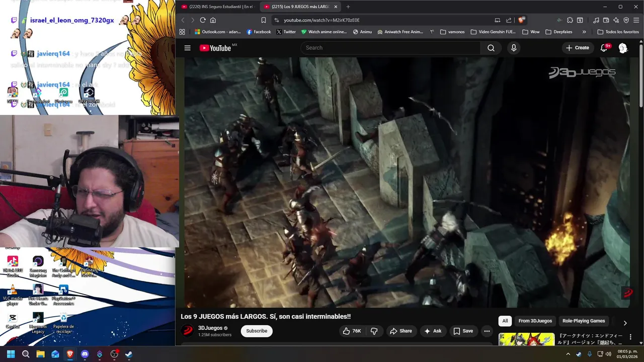Open the Windows Start menu
The image size is (644, 362).
[x=11, y=354]
